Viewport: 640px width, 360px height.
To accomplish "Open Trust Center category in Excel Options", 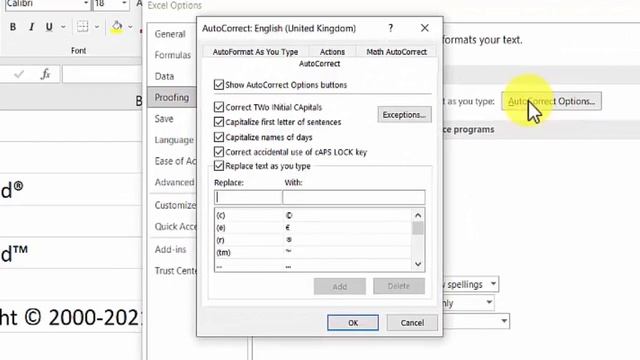I will pos(176,271).
